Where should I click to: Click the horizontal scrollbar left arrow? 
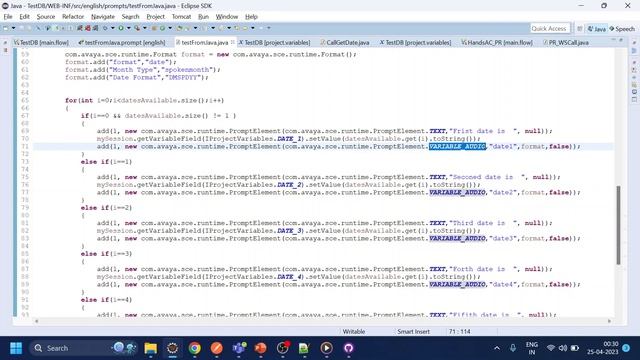36,322
